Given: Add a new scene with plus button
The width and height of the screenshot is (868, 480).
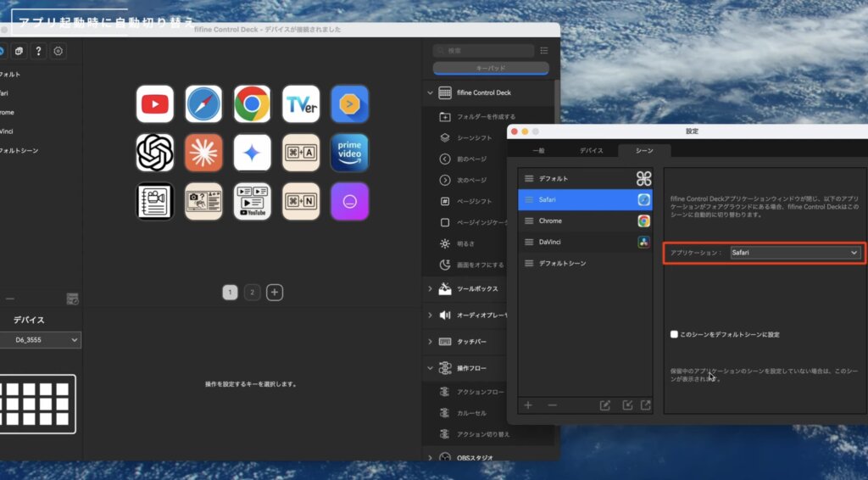Looking at the screenshot, I should [528, 405].
